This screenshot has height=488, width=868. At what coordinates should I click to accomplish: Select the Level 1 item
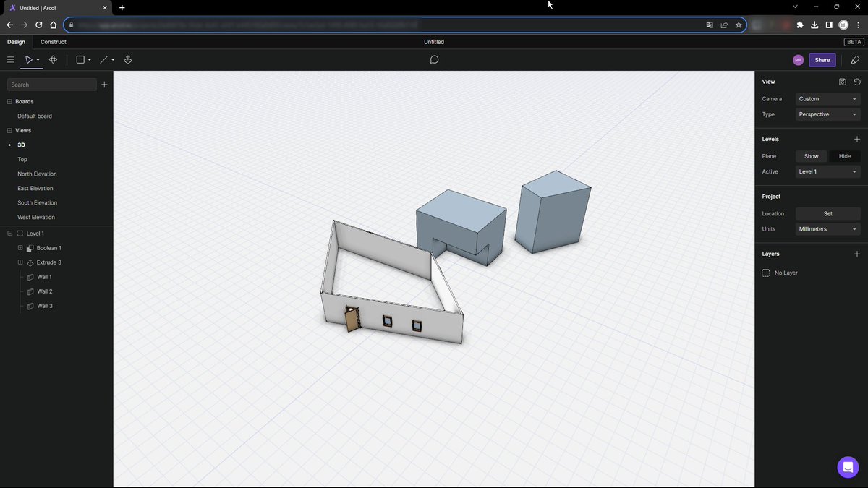pos(35,234)
